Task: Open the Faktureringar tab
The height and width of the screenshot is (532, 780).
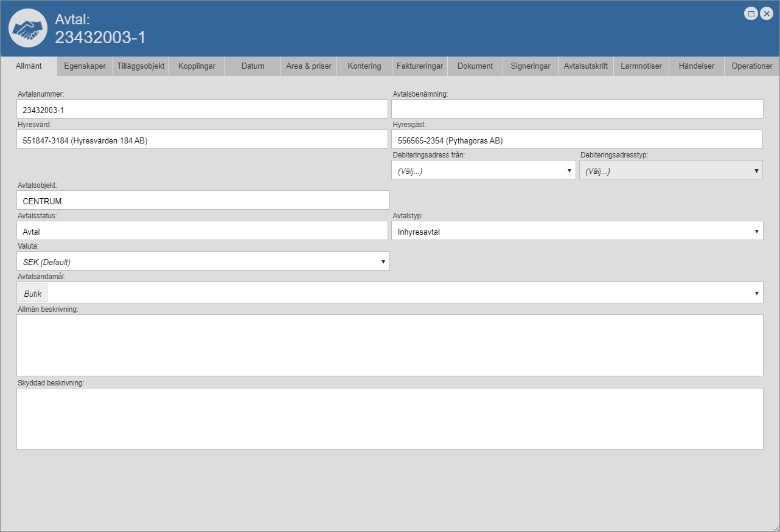Action: coord(420,66)
